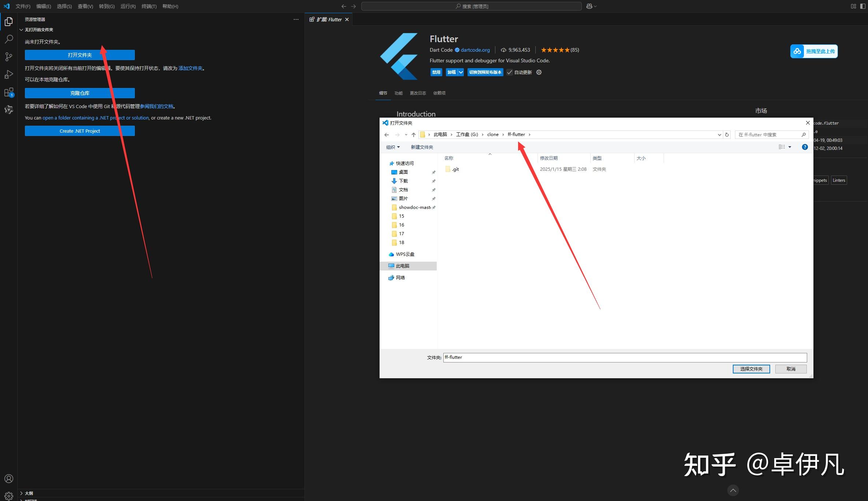Image resolution: width=868 pixels, height=501 pixels.
Task: Open the Accounts icon at bottom left
Action: click(9, 478)
